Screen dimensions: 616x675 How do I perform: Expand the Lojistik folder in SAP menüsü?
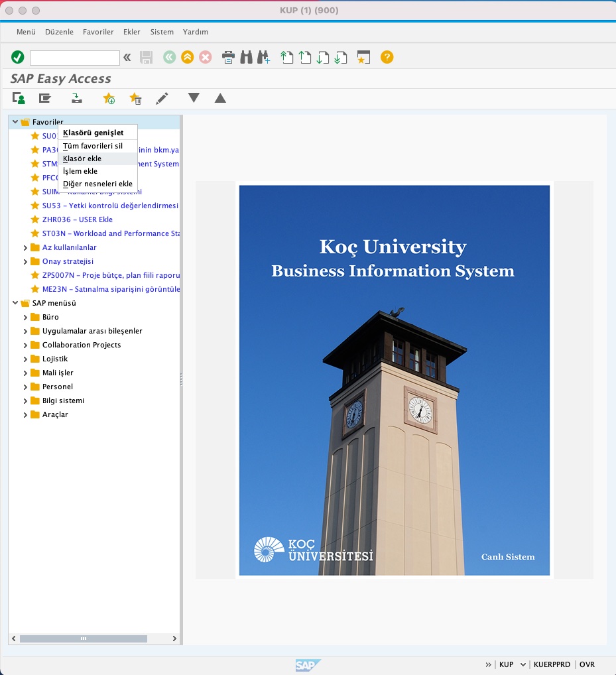[x=25, y=359]
